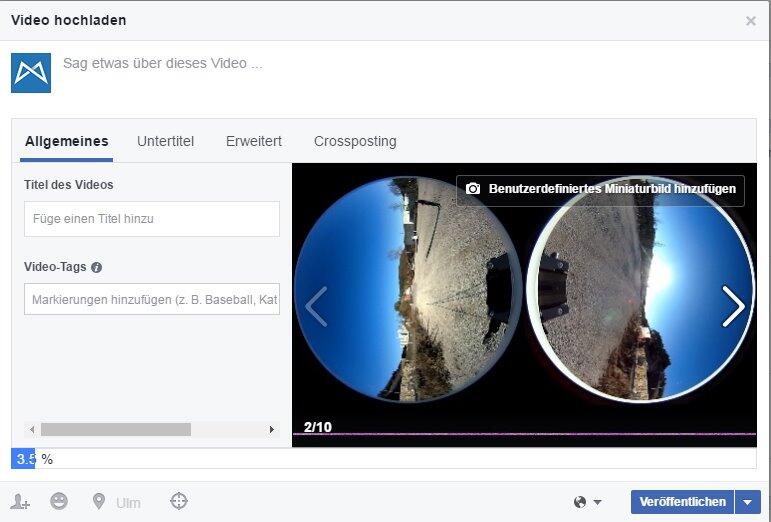
Task: Select the Allgemeines tab
Action: tap(67, 141)
